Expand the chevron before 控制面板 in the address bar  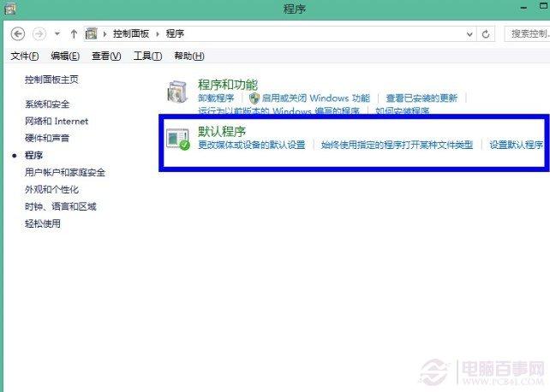105,34
